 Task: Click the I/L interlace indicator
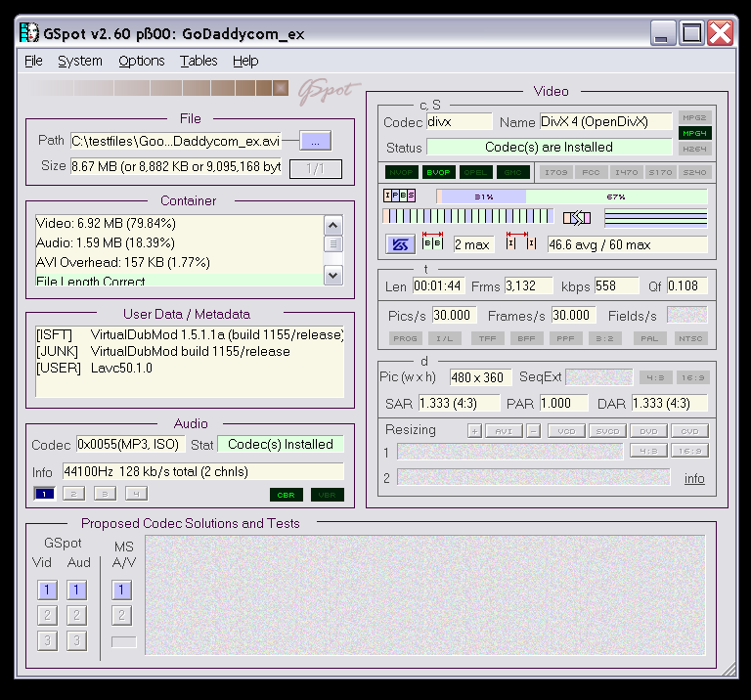coord(445,338)
